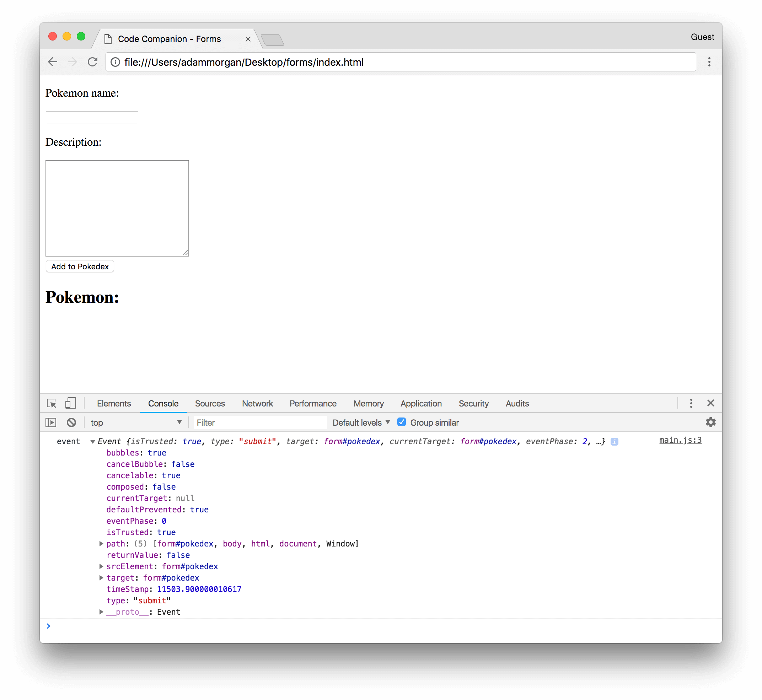762x700 pixels.
Task: Open the Chrome three-dot menu
Action: point(709,62)
